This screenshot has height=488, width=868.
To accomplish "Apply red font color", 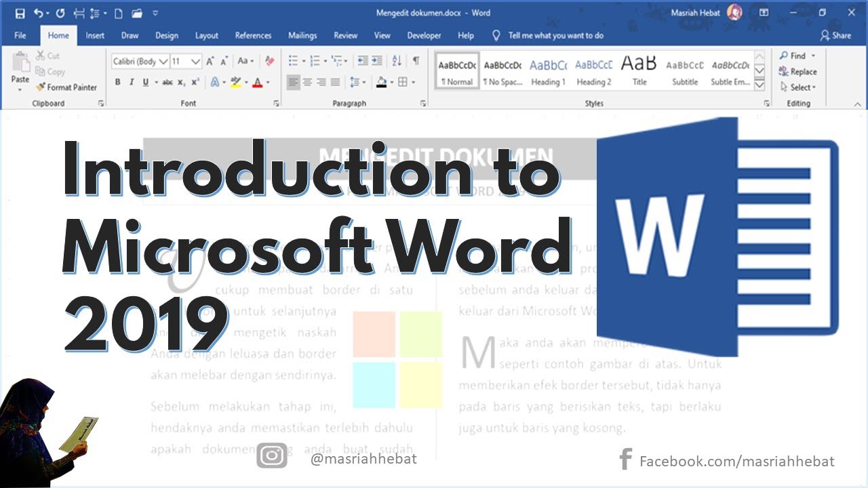I will point(257,82).
